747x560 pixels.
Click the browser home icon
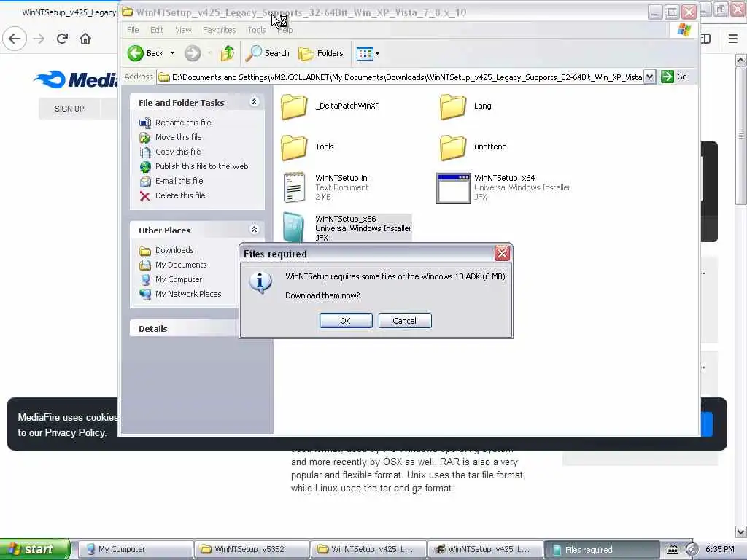(x=85, y=39)
